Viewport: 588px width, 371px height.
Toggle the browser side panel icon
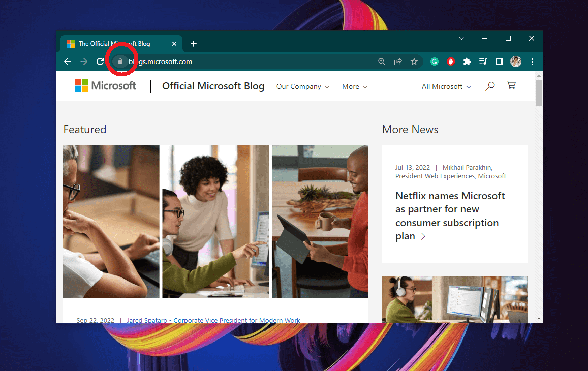499,61
